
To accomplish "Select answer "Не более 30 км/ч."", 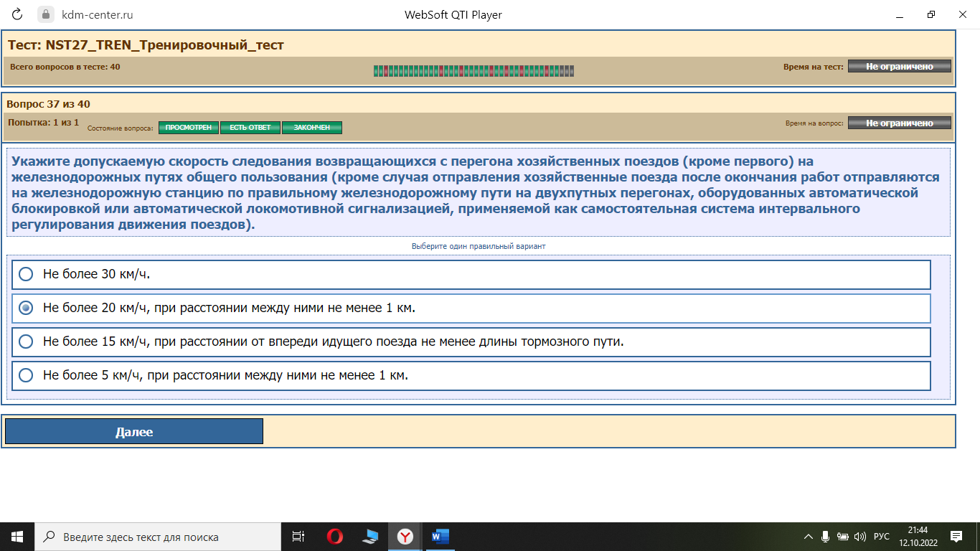I will click(x=471, y=274).
